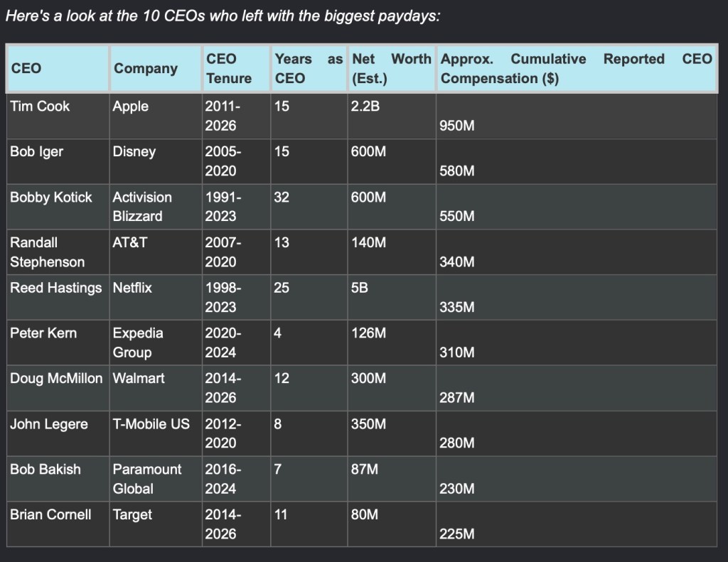
Task: Select the Randall Stephenson name cell
Action: [58, 252]
